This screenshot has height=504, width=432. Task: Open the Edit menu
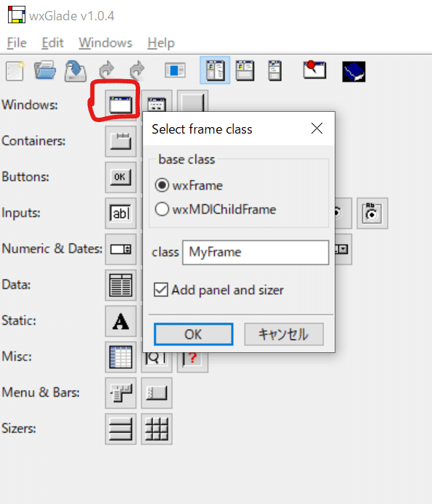pos(52,43)
